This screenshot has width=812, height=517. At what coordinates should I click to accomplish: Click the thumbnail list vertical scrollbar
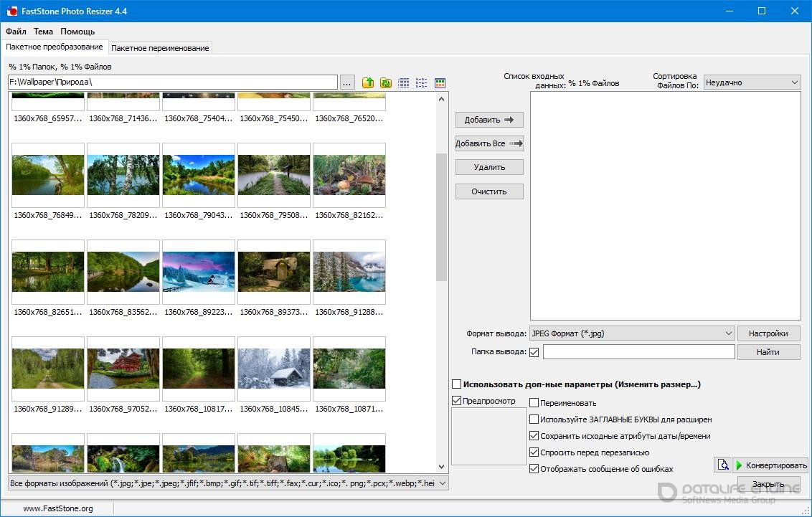click(x=441, y=215)
